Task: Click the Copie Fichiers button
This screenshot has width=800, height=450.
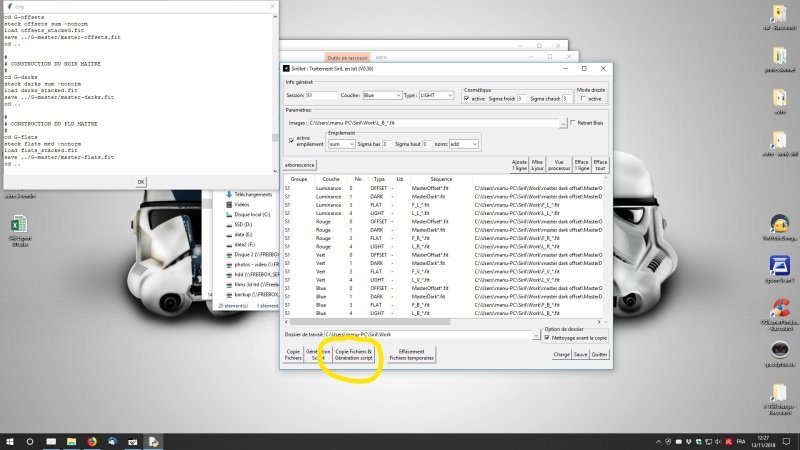Action: click(x=293, y=355)
